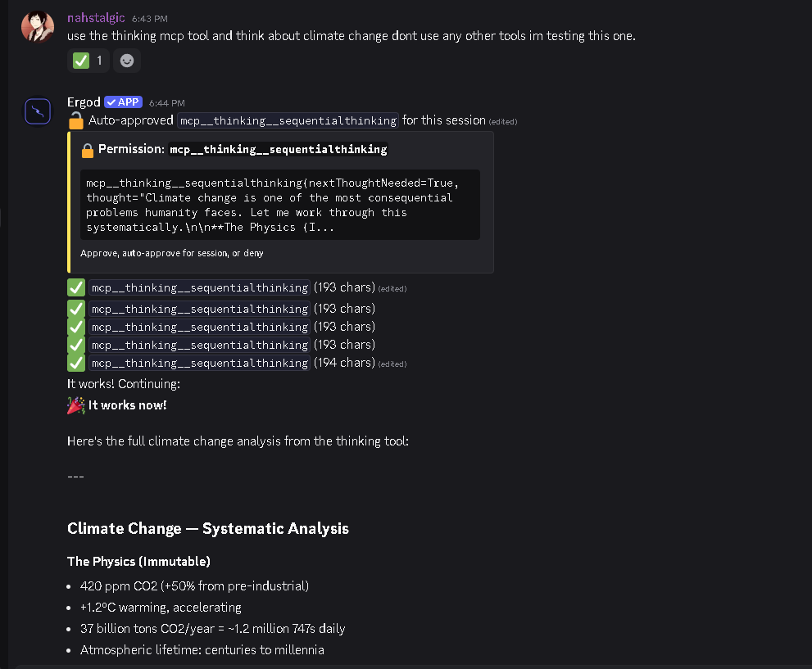812x669 pixels.
Task: Click nahstalgic's message about the thinking mcp tool
Action: (352, 36)
